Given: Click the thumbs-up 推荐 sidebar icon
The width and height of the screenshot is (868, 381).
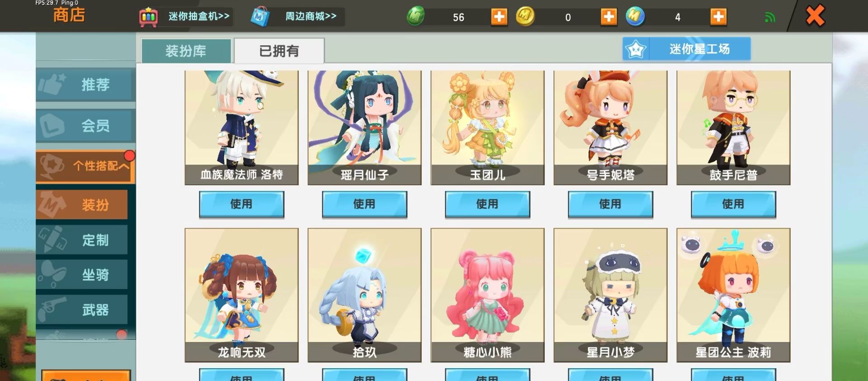Looking at the screenshot, I should click(52, 84).
